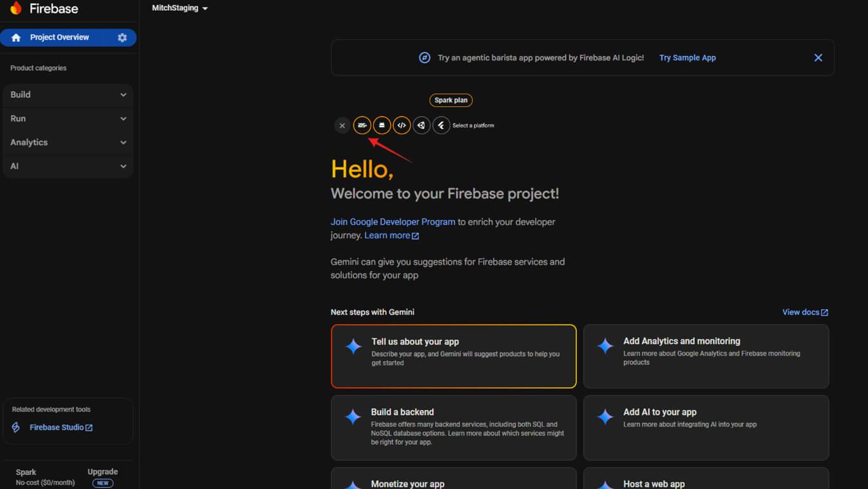Expand the Run category

(68, 118)
